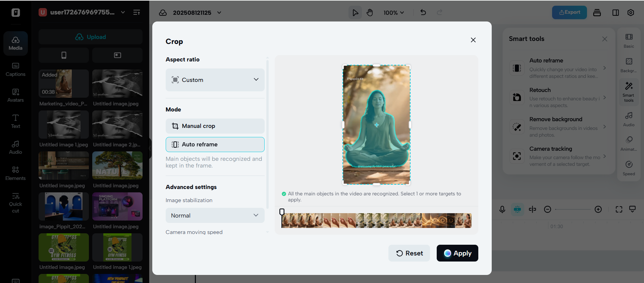The width and height of the screenshot is (644, 283).
Task: Filter media by phone portrait icon
Action: tap(64, 55)
